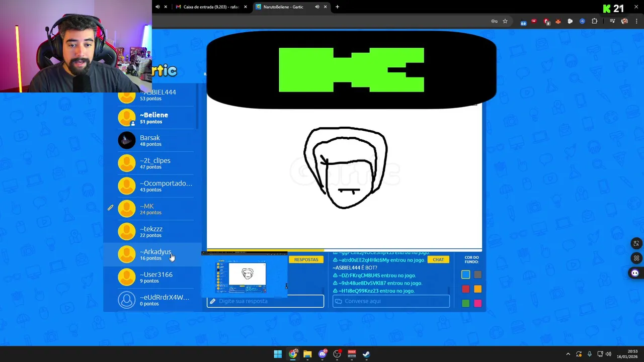
Task: Click the Gartic logo
Action: 165,71
